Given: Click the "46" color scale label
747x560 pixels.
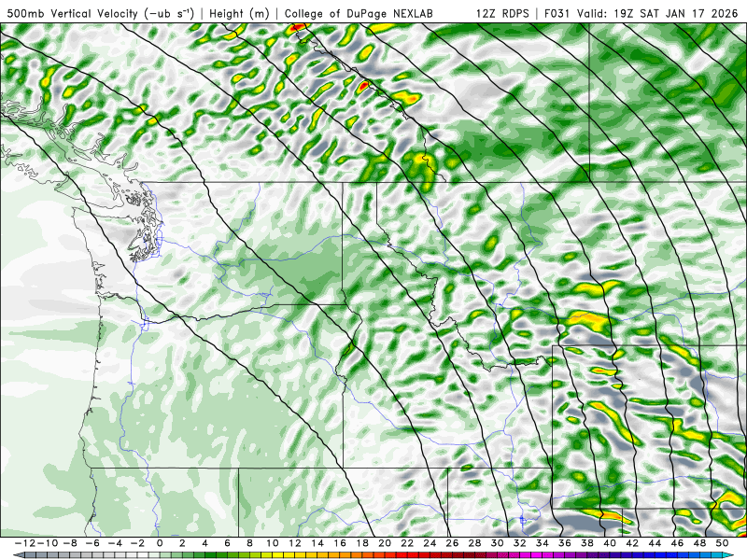Looking at the screenshot, I should [677, 543].
